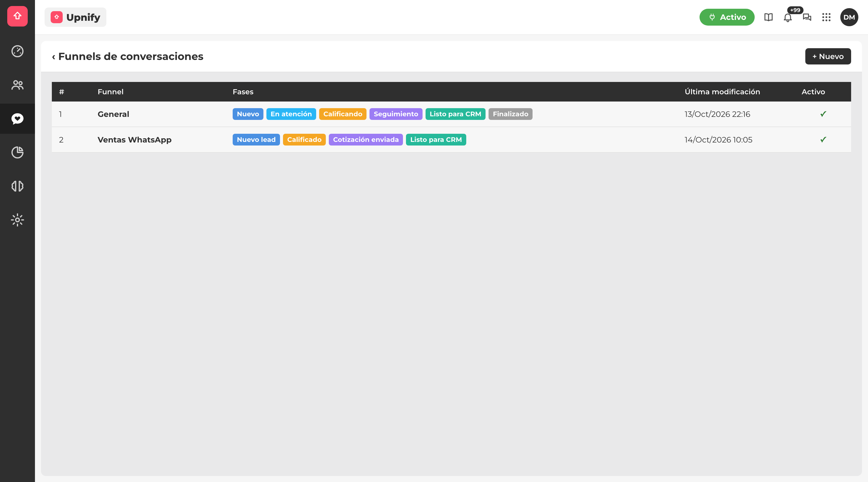The width and height of the screenshot is (868, 482).
Task: Click the En atención phase tag
Action: pyautogui.click(x=291, y=114)
